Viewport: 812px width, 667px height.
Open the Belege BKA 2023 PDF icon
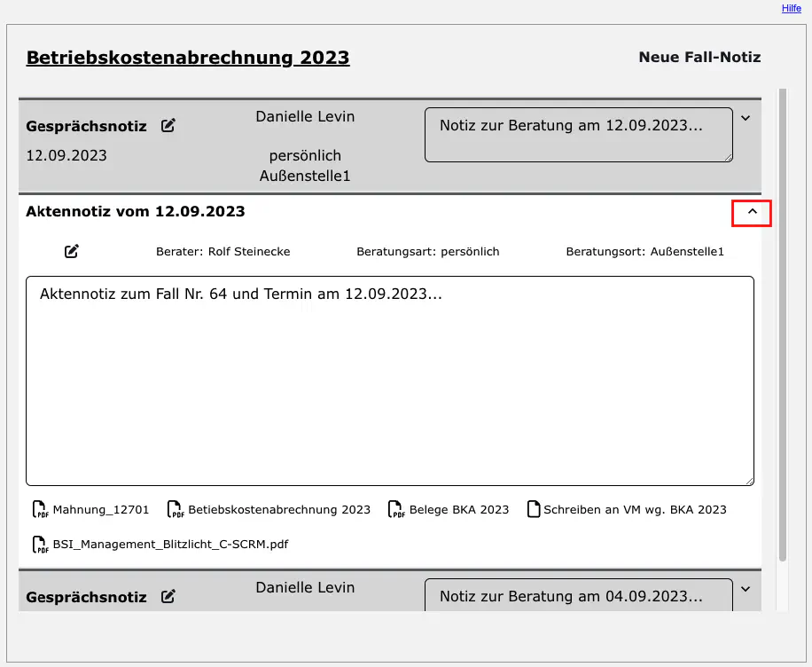(396, 510)
